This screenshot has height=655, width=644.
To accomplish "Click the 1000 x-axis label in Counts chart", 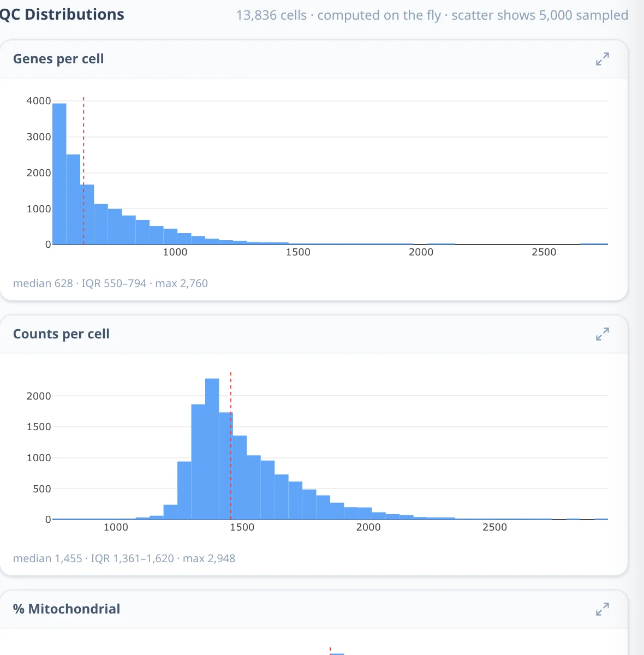I will [x=116, y=527].
